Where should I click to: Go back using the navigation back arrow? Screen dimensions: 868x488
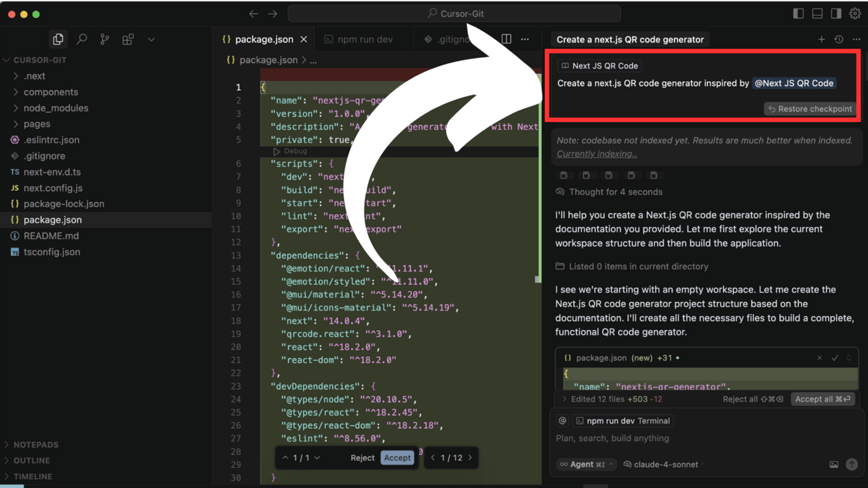coord(253,13)
